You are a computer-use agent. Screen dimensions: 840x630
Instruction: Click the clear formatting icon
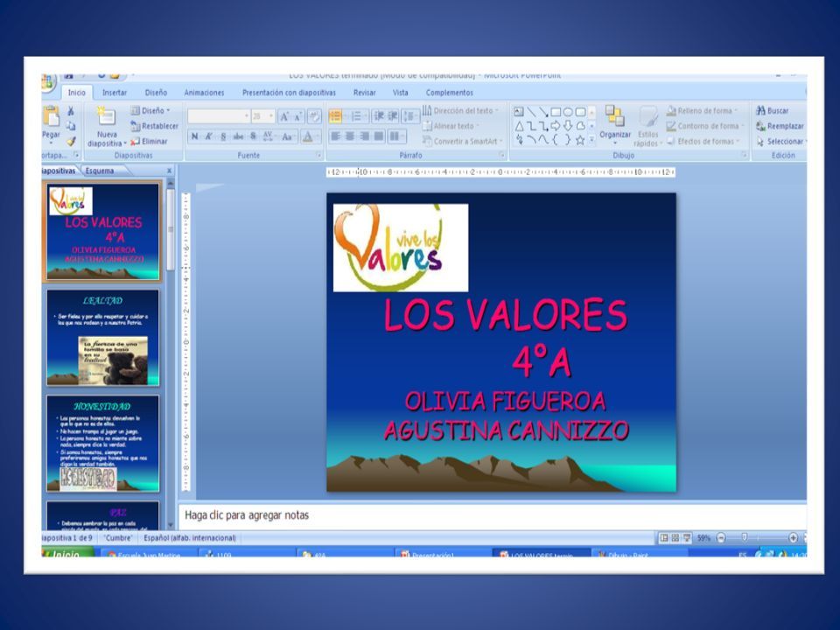click(314, 116)
